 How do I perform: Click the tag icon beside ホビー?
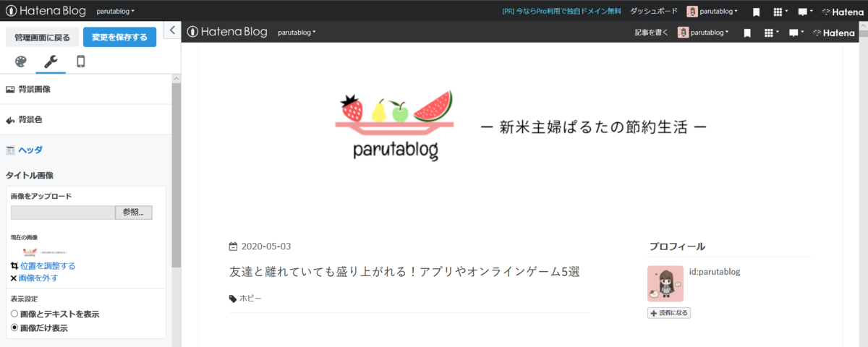coord(233,298)
